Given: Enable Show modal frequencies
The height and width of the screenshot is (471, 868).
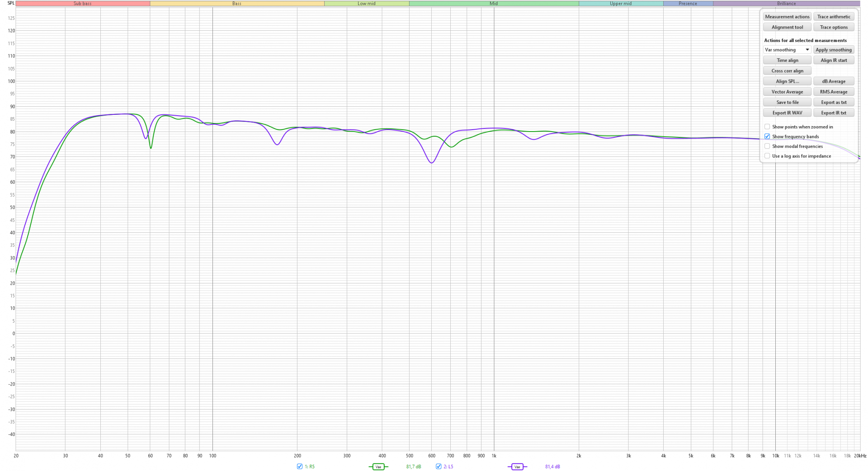Looking at the screenshot, I should [767, 146].
